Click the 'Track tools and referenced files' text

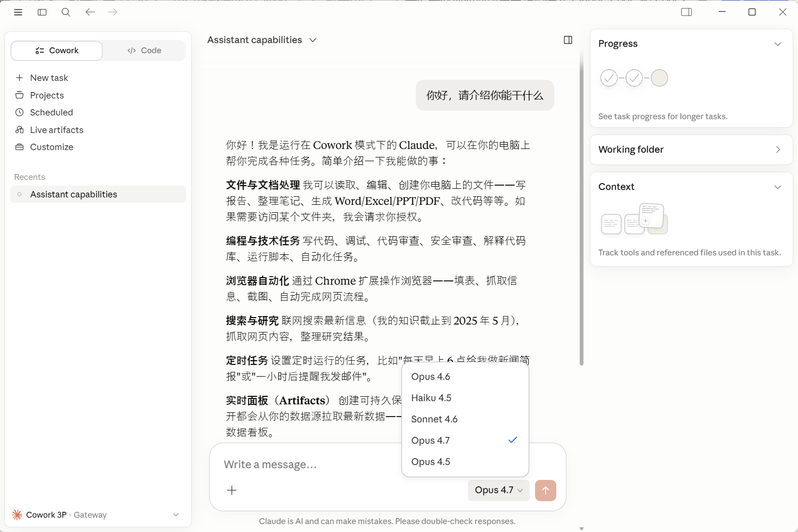click(x=689, y=253)
